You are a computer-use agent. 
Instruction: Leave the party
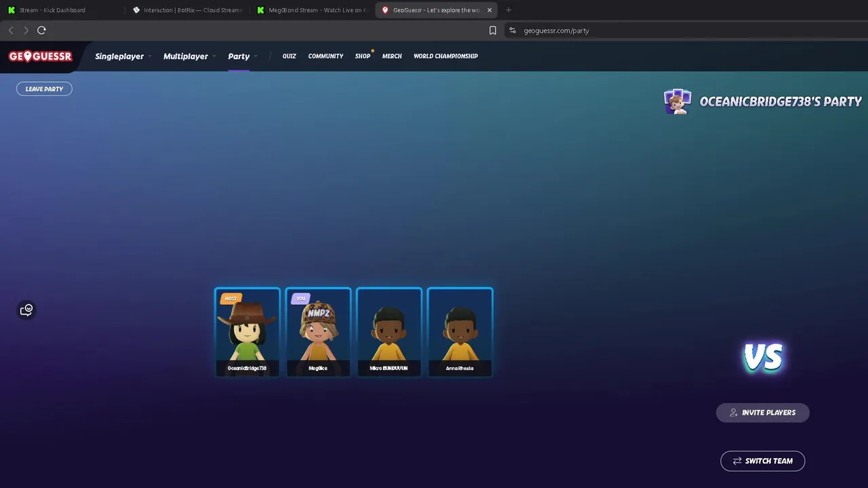coord(44,89)
